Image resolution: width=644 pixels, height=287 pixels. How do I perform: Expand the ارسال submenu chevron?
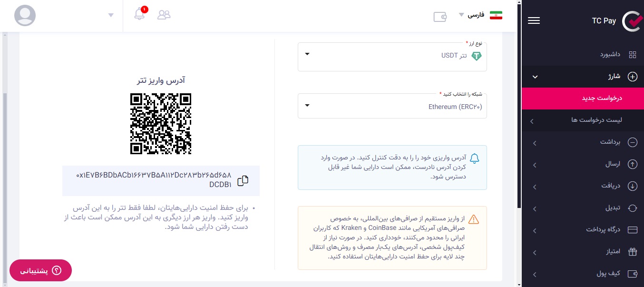[535, 165]
